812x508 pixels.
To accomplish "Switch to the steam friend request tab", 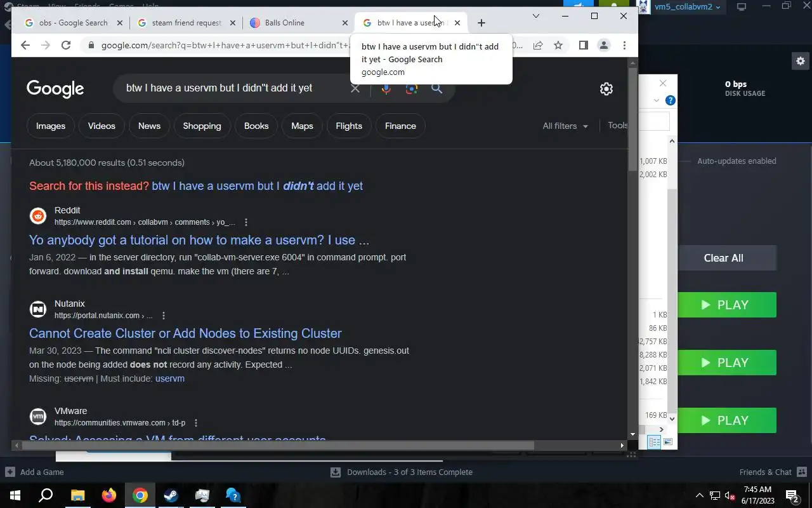I will pyautogui.click(x=187, y=23).
